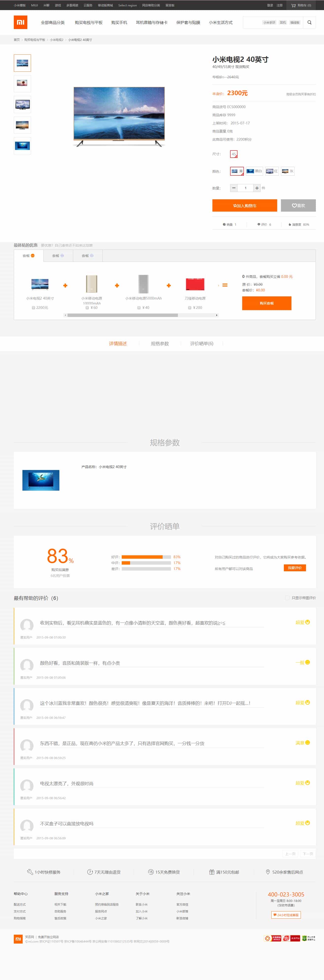Click the 评价 comment bubble icon
This screenshot has width=324, height=980.
pos(259,224)
